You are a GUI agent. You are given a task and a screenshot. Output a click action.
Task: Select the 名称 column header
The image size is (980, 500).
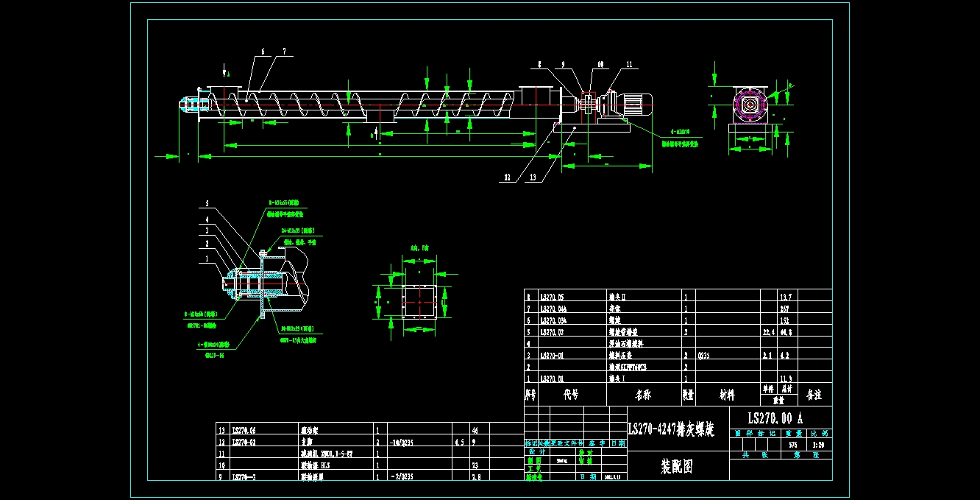click(642, 395)
